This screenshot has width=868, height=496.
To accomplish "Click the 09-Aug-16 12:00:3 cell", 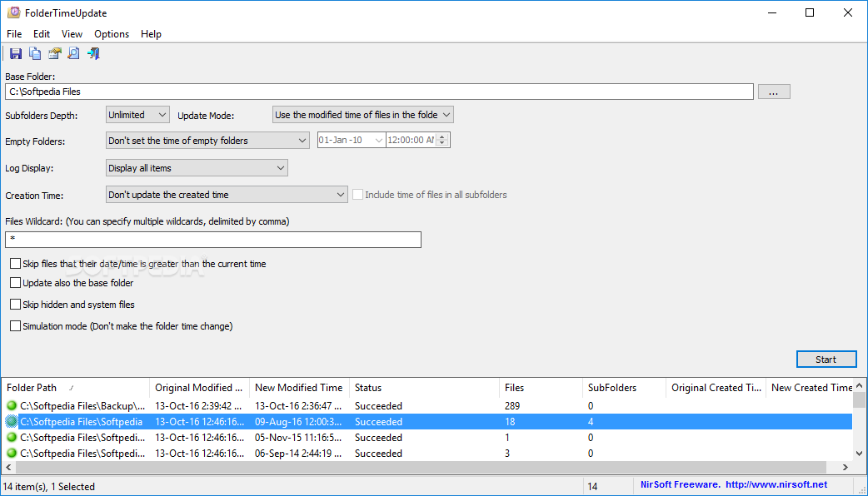I will click(298, 422).
